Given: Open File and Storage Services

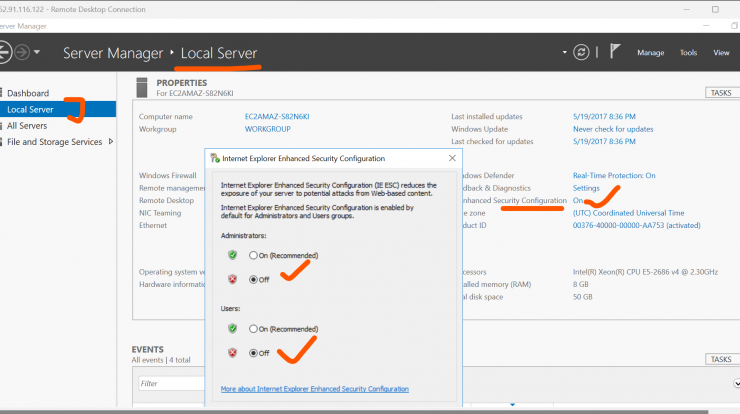Looking at the screenshot, I should [x=54, y=142].
